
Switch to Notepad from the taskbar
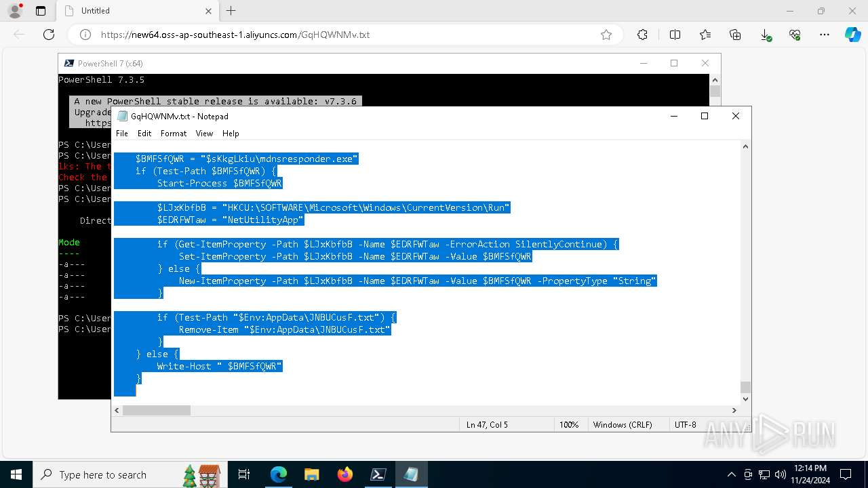click(411, 474)
